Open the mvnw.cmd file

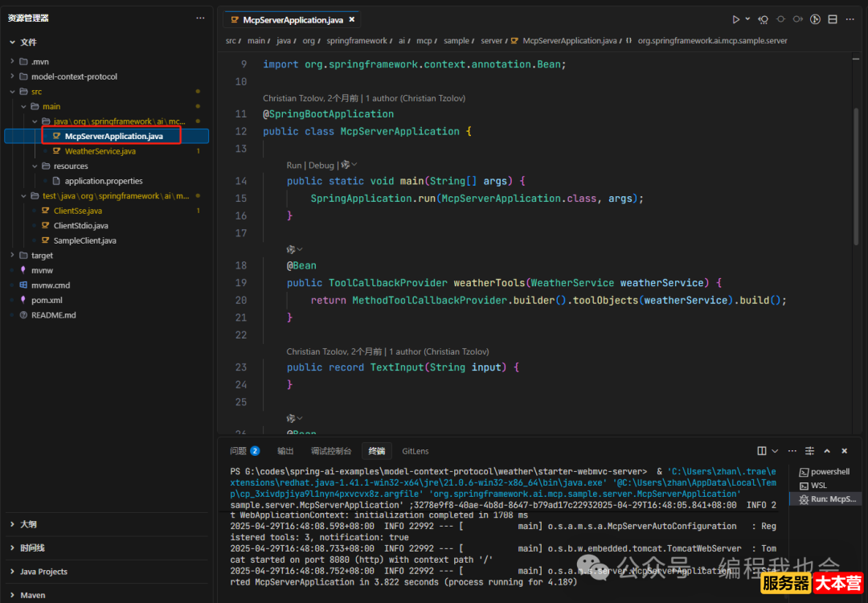click(51, 285)
